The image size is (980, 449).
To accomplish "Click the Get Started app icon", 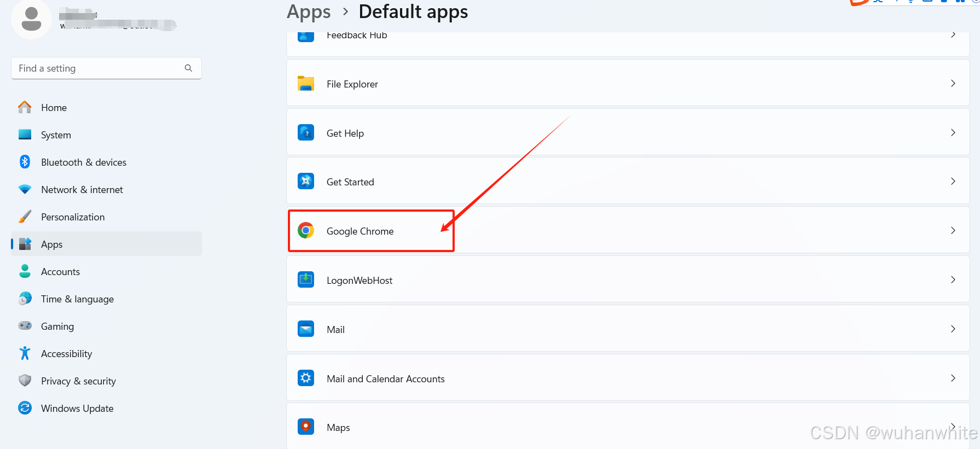I will (306, 181).
